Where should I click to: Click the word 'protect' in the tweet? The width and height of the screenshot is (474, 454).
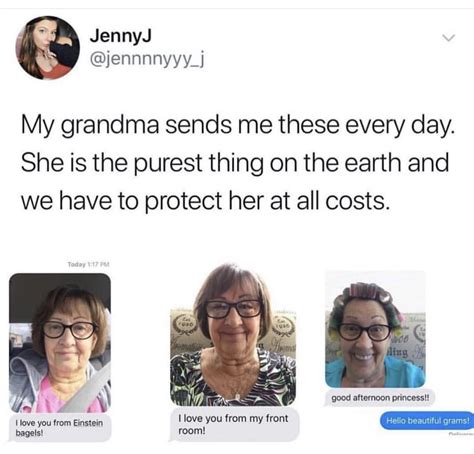click(x=184, y=202)
